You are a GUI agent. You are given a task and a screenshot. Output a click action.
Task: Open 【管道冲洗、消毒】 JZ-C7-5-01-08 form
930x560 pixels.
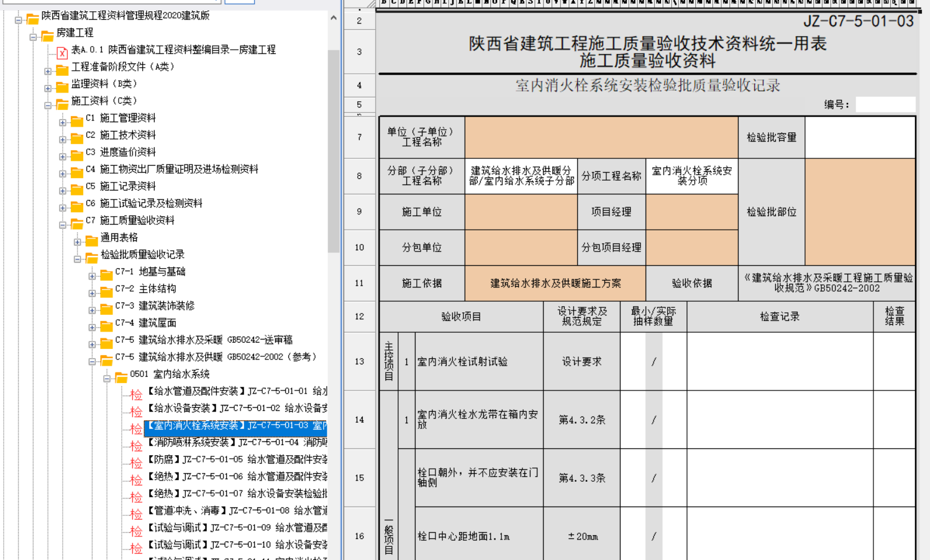(x=236, y=510)
